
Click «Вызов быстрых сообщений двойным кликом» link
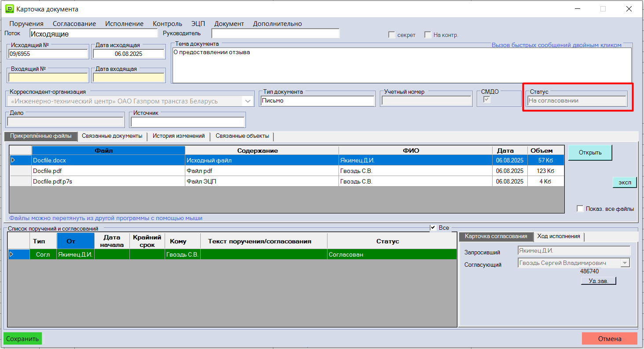(556, 45)
